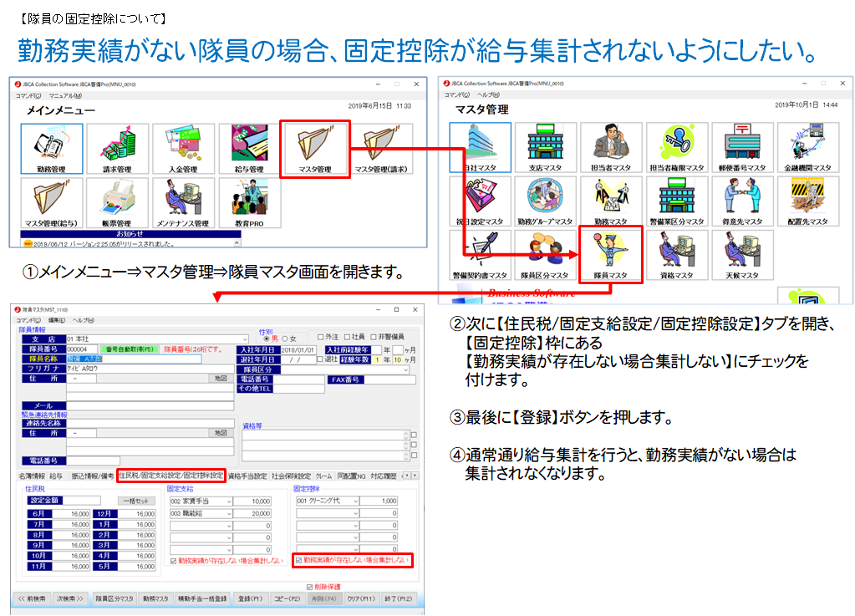Launch the 帳票管理 printer icon
855x616 pixels.
(118, 202)
